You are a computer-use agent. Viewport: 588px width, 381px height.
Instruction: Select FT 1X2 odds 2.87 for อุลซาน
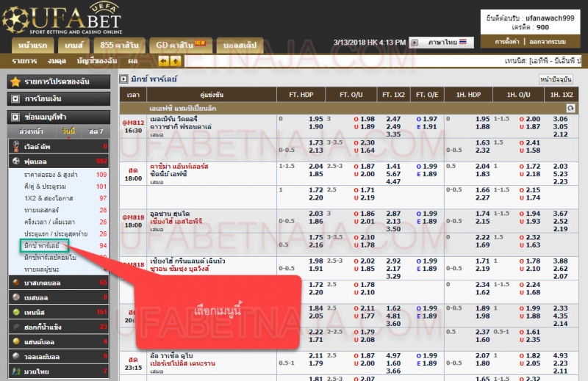pos(393,214)
